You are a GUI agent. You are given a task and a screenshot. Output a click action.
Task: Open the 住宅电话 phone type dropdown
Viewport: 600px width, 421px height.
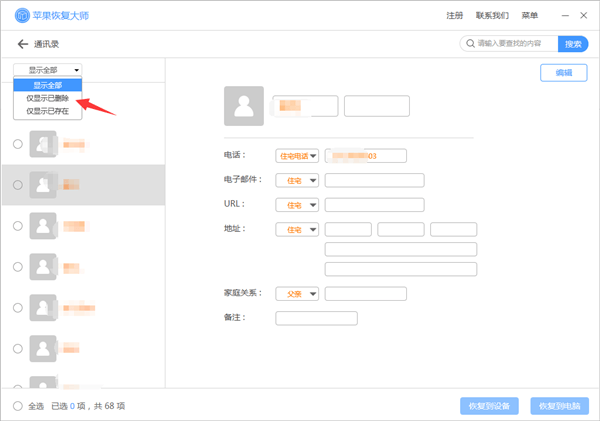pyautogui.click(x=296, y=156)
